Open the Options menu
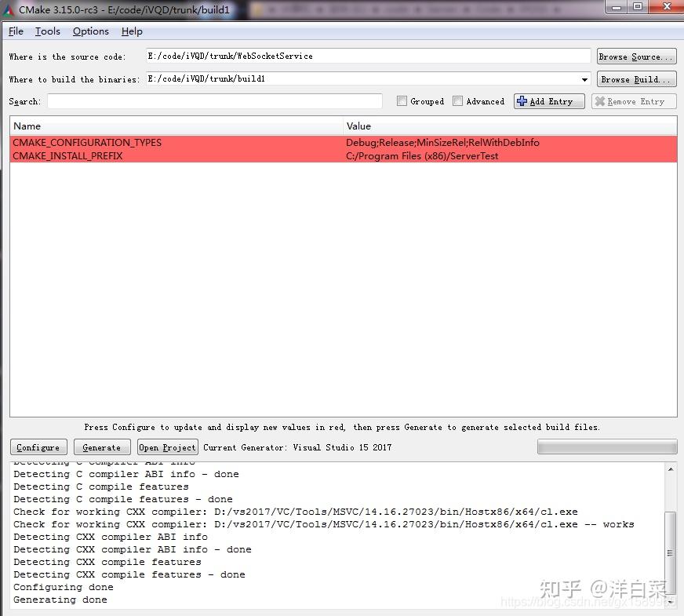The image size is (684, 616). [x=90, y=31]
